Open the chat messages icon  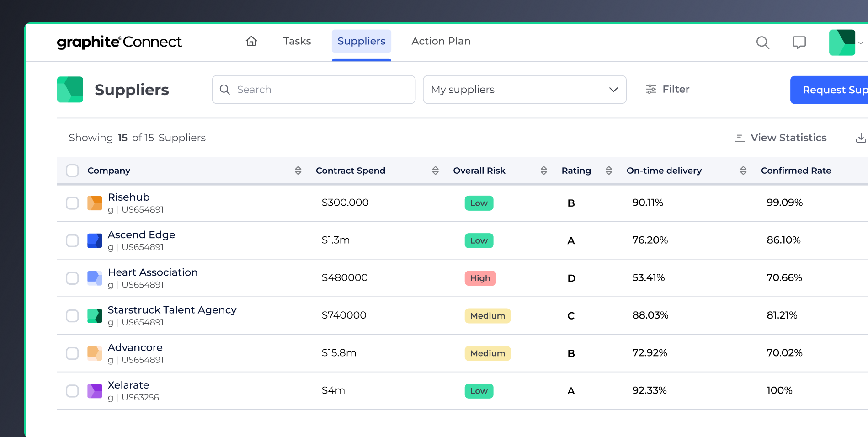[x=799, y=43]
